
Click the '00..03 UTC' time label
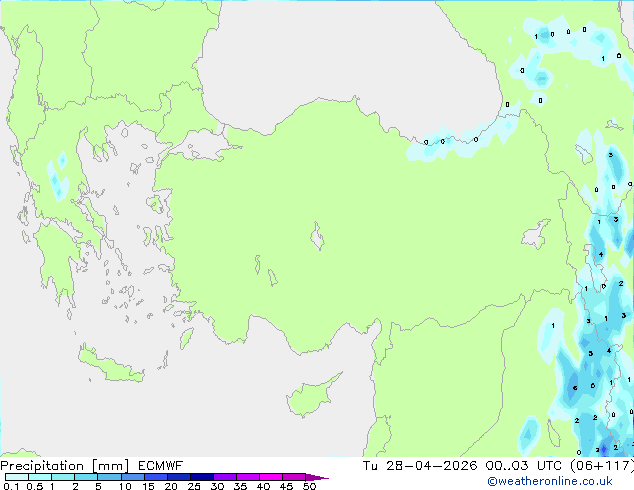tap(524, 466)
